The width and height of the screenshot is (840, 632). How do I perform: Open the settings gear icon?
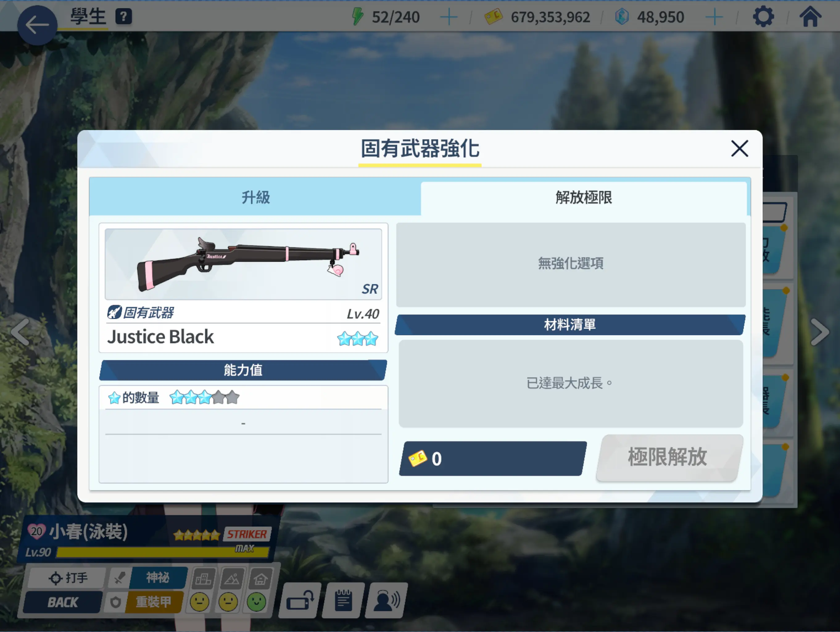pyautogui.click(x=763, y=17)
